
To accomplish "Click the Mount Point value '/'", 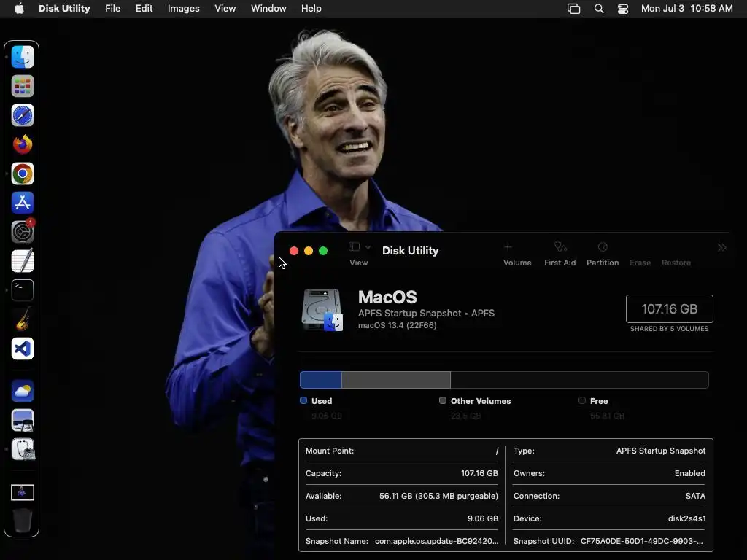I will [x=497, y=451].
